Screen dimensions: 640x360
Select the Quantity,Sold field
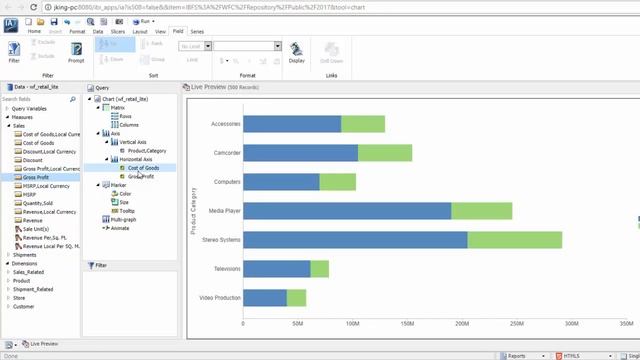tap(38, 203)
